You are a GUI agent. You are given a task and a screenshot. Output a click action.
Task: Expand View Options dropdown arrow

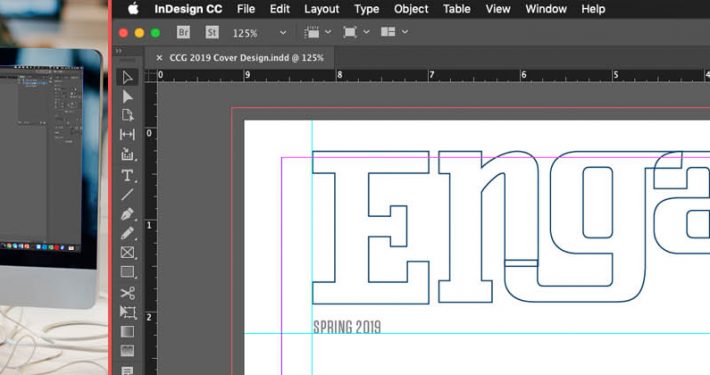(x=328, y=32)
